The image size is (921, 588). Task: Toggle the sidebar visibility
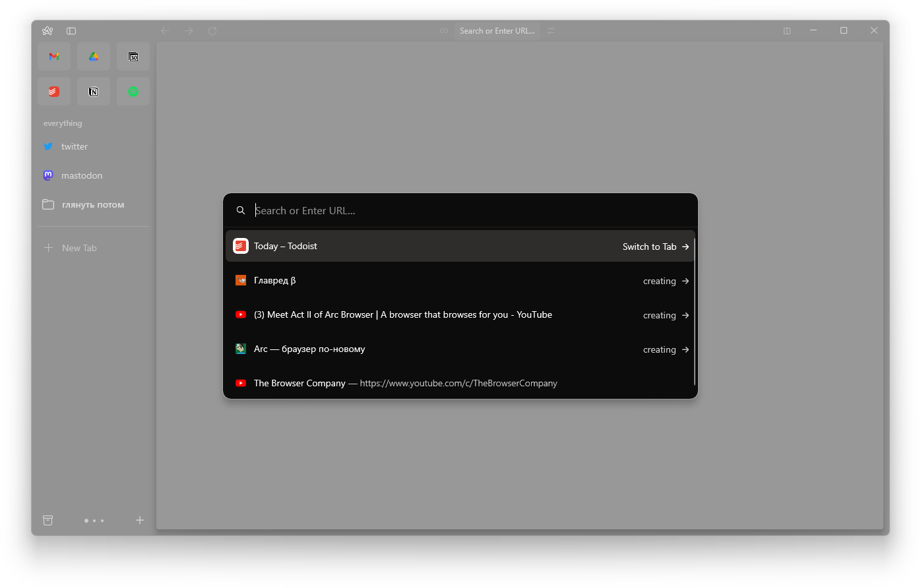click(x=71, y=31)
